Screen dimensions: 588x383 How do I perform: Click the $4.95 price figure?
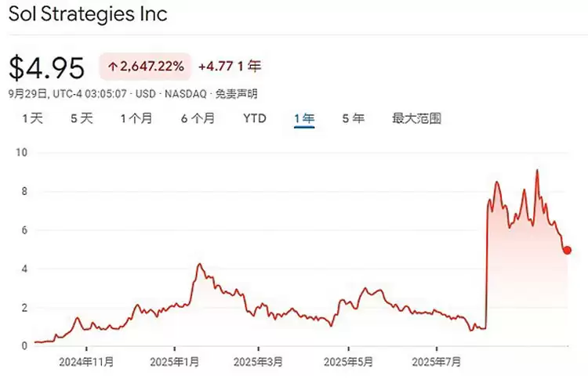point(46,68)
